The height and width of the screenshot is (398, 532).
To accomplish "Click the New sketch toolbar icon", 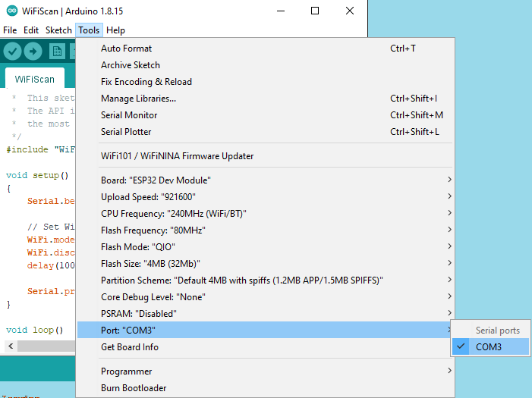I will (57, 52).
